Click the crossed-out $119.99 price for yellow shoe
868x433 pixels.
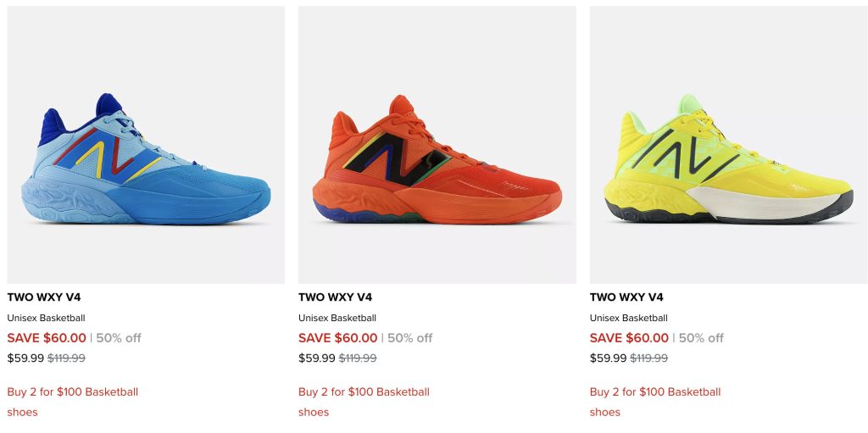tap(649, 358)
